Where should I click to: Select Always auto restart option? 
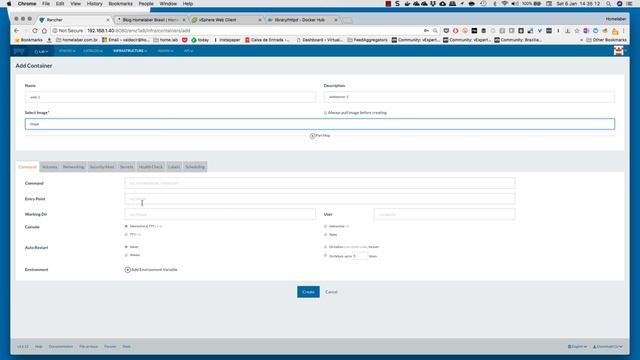126,255
